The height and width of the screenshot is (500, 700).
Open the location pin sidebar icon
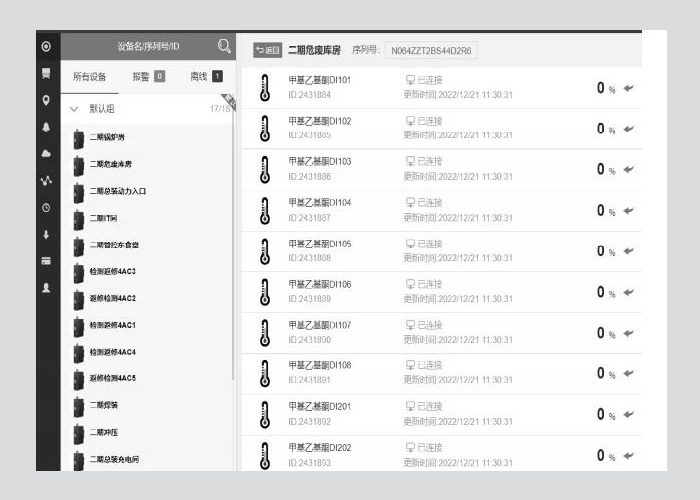tap(46, 100)
